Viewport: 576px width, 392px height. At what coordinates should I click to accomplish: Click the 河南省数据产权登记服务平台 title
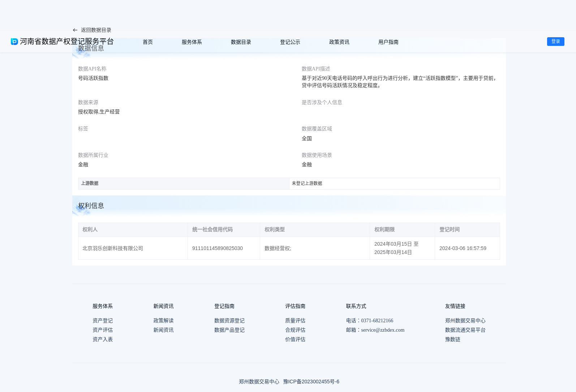pyautogui.click(x=67, y=42)
